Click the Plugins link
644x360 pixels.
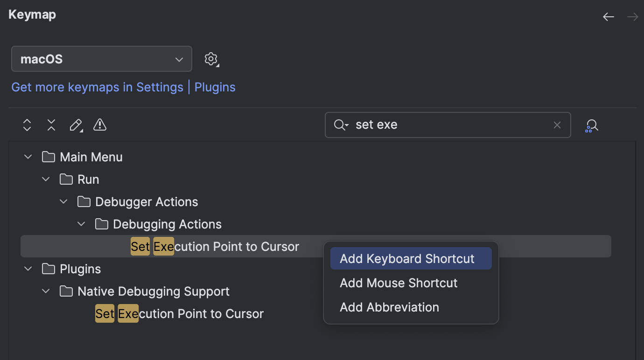214,87
